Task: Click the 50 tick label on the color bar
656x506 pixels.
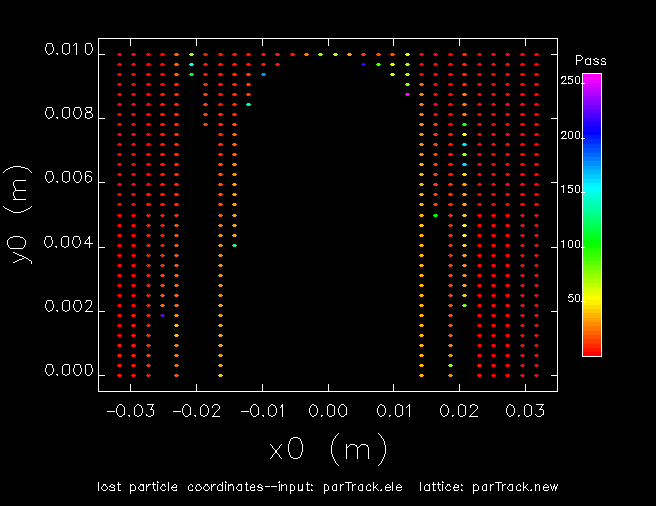Action: [x=575, y=298]
